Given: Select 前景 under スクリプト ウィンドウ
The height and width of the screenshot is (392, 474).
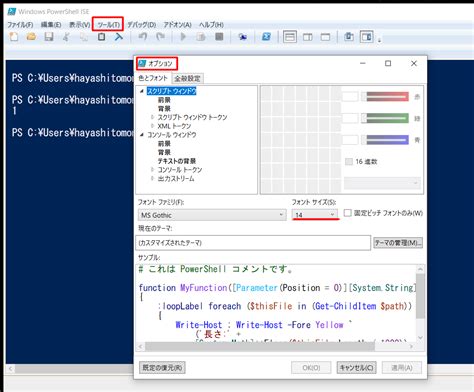Looking at the screenshot, I should click(164, 100).
